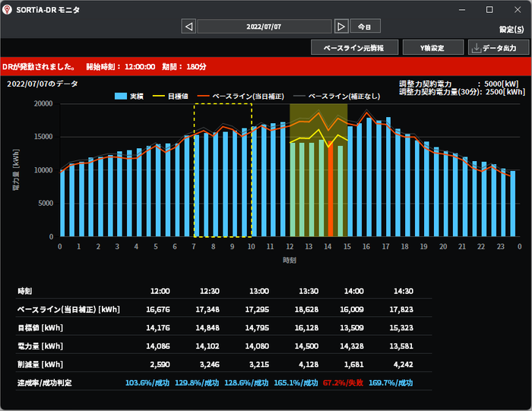The height and width of the screenshot is (411, 532).
Task: Toggle ベースライン(当日補正) orange legend entry
Action: (241, 96)
